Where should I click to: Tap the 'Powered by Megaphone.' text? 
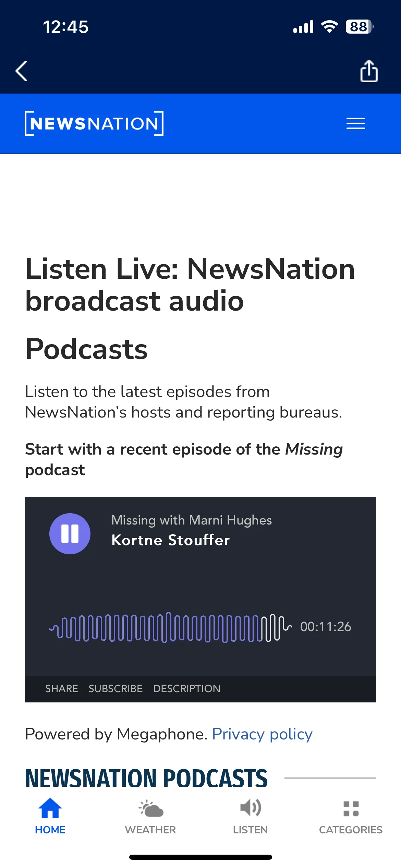(x=117, y=734)
